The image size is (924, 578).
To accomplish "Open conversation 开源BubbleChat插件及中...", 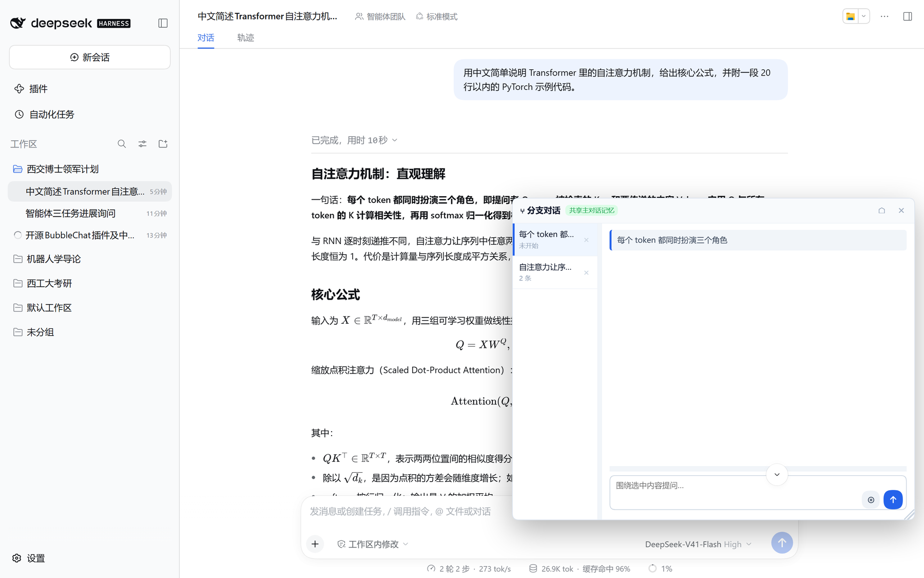I will [90, 235].
